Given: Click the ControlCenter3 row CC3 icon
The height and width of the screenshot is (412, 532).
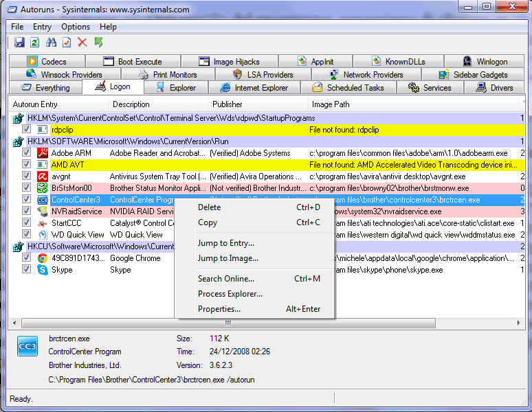Looking at the screenshot, I should (x=43, y=200).
